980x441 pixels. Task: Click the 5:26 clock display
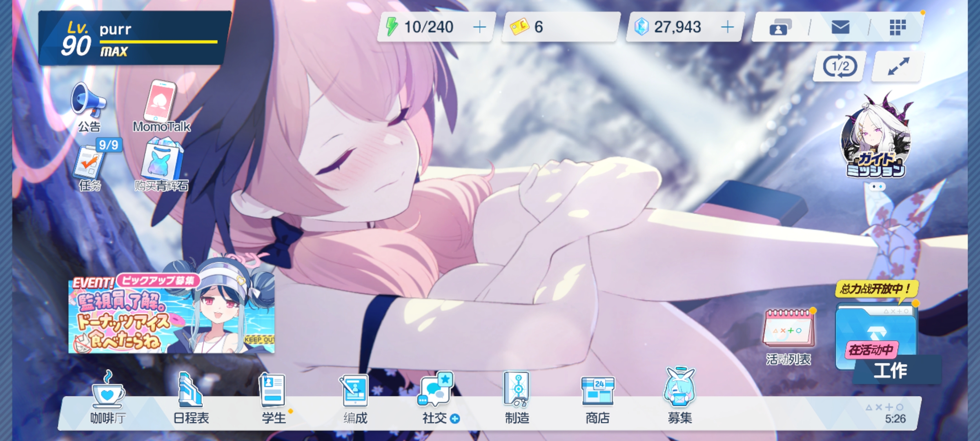pyautogui.click(x=895, y=419)
